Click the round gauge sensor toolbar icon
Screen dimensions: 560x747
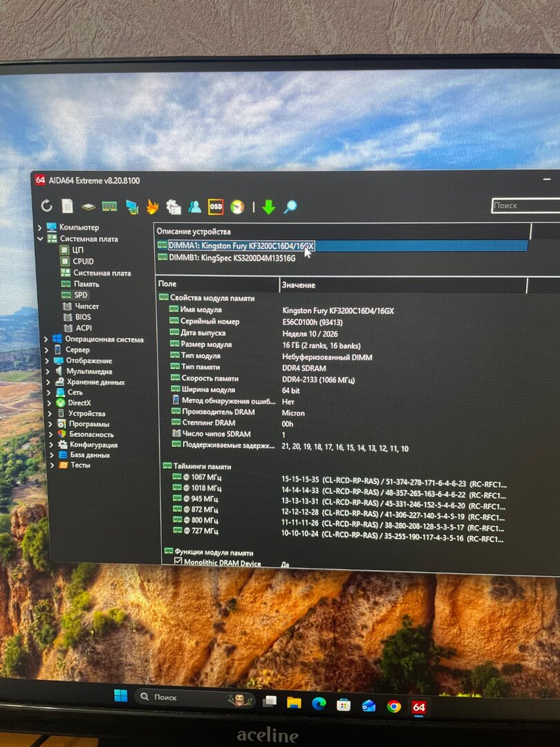pyautogui.click(x=237, y=207)
